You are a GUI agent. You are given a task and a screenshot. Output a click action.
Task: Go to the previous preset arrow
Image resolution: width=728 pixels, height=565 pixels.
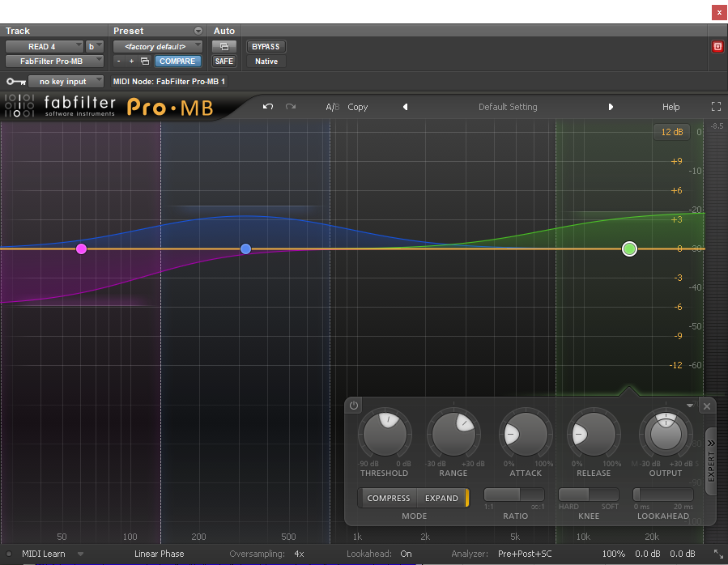coord(406,107)
